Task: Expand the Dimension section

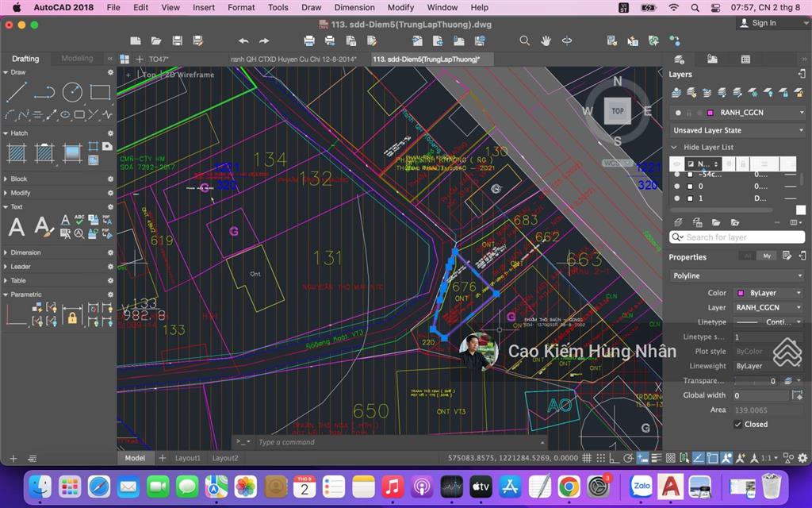Action: click(x=6, y=252)
